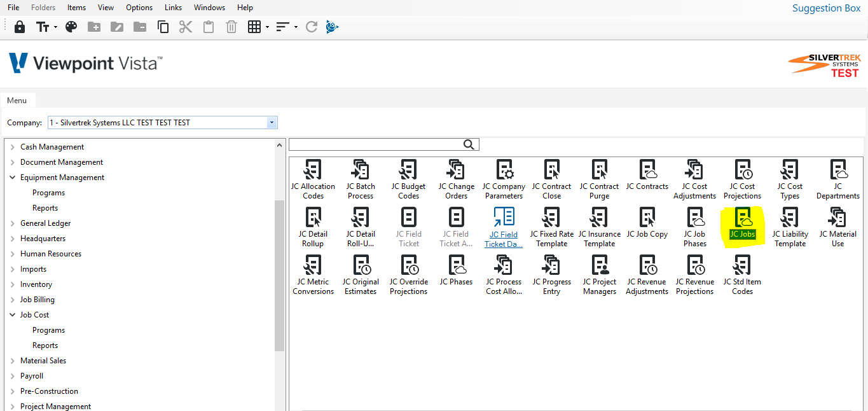This screenshot has width=868, height=411.
Task: Open JC Liability Template
Action: click(790, 227)
